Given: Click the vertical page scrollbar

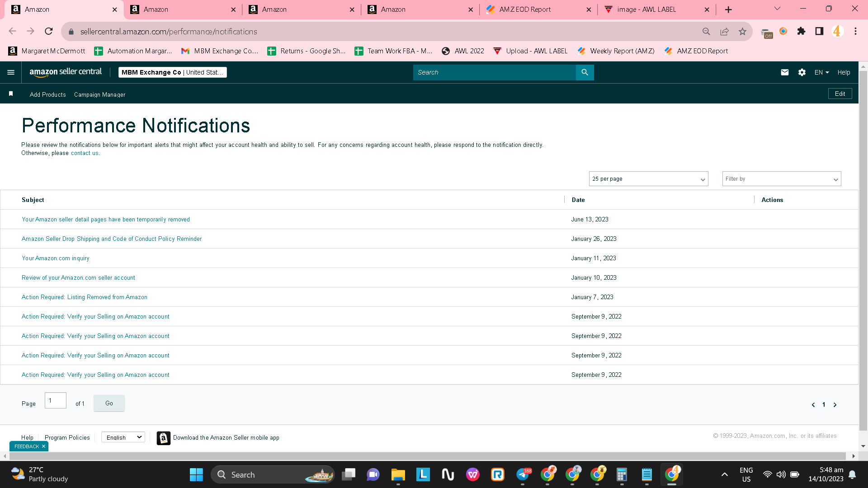Looking at the screenshot, I should pos(863,251).
